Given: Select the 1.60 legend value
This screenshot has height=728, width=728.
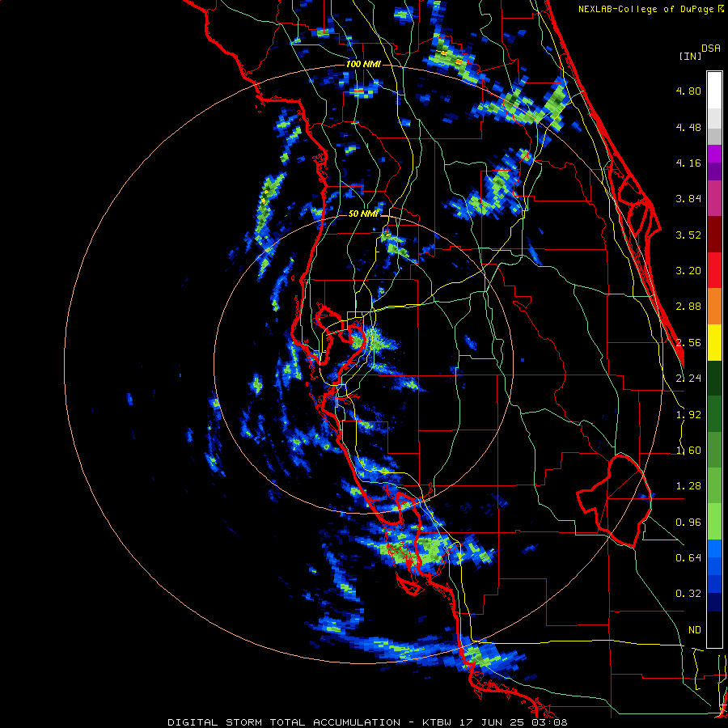Looking at the screenshot, I should pos(688,451).
